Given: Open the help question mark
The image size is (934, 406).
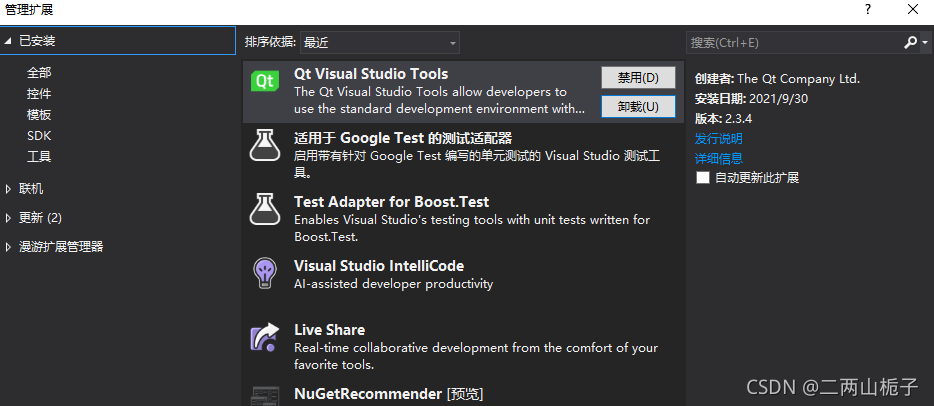Looking at the screenshot, I should click(868, 9).
